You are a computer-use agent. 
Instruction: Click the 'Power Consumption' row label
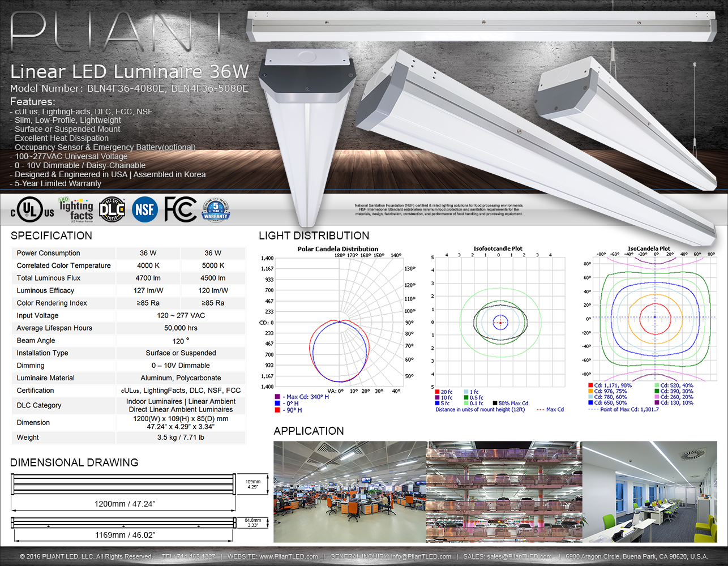point(48,253)
